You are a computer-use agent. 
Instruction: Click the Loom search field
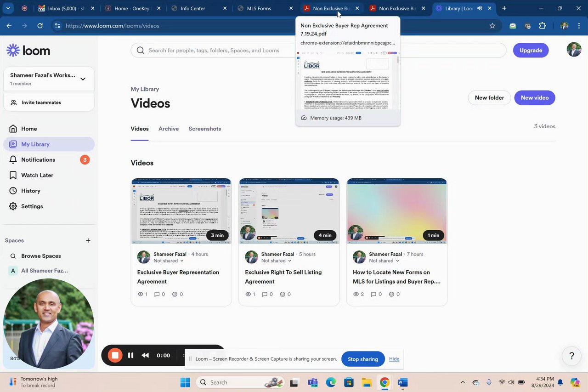pos(318,51)
